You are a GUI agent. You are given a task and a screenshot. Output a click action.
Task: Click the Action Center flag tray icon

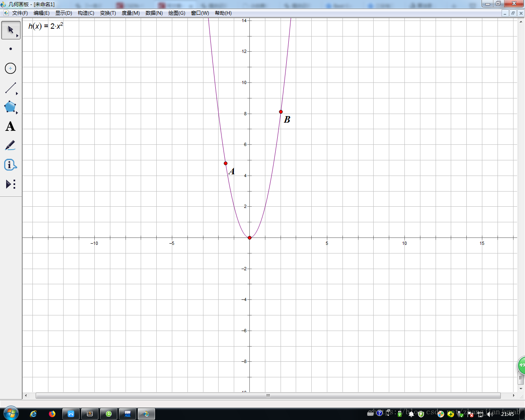click(x=470, y=414)
